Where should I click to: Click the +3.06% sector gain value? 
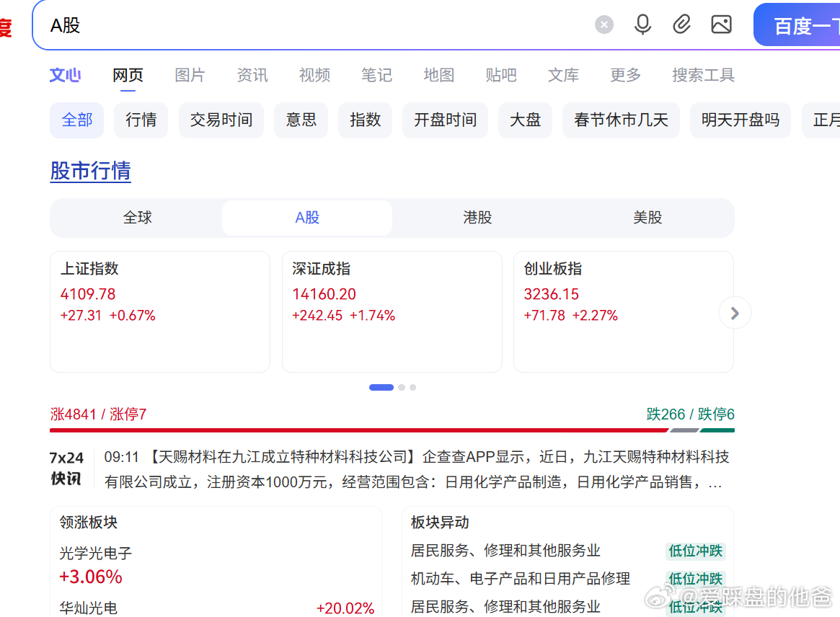coord(91,577)
